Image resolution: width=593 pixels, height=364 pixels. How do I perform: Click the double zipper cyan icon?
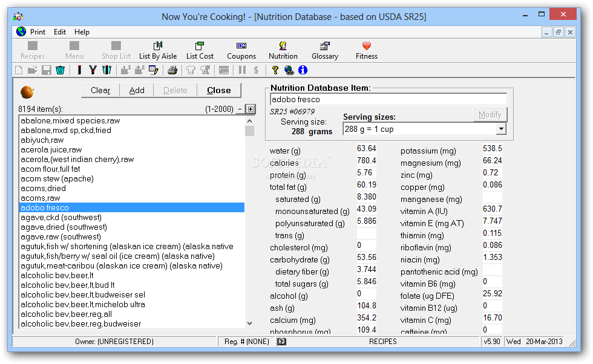pyautogui.click(x=107, y=70)
